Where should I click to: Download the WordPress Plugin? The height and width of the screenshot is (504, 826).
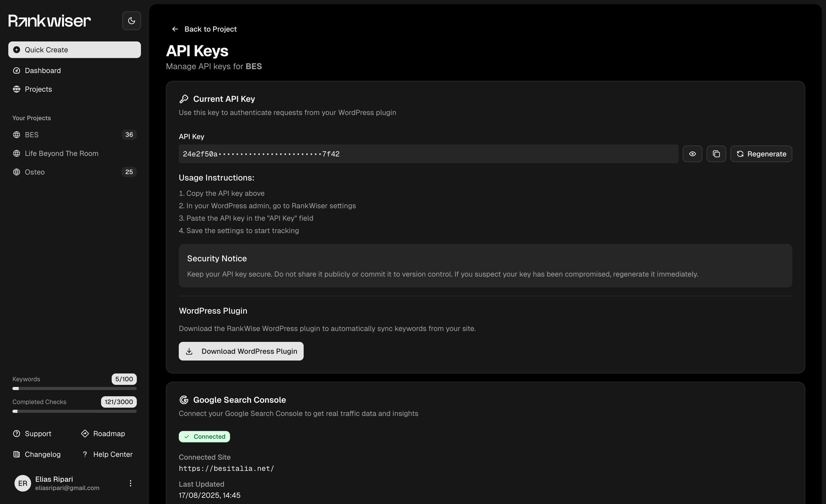(x=241, y=351)
